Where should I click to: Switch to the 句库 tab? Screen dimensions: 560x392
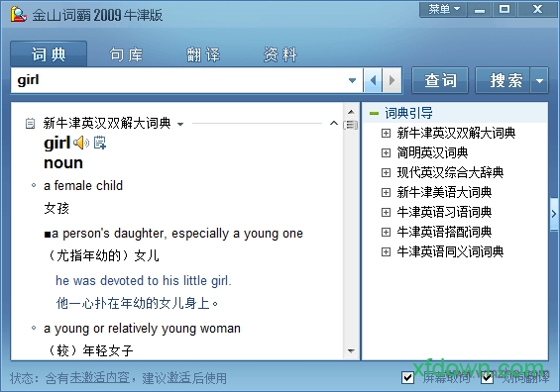[126, 54]
